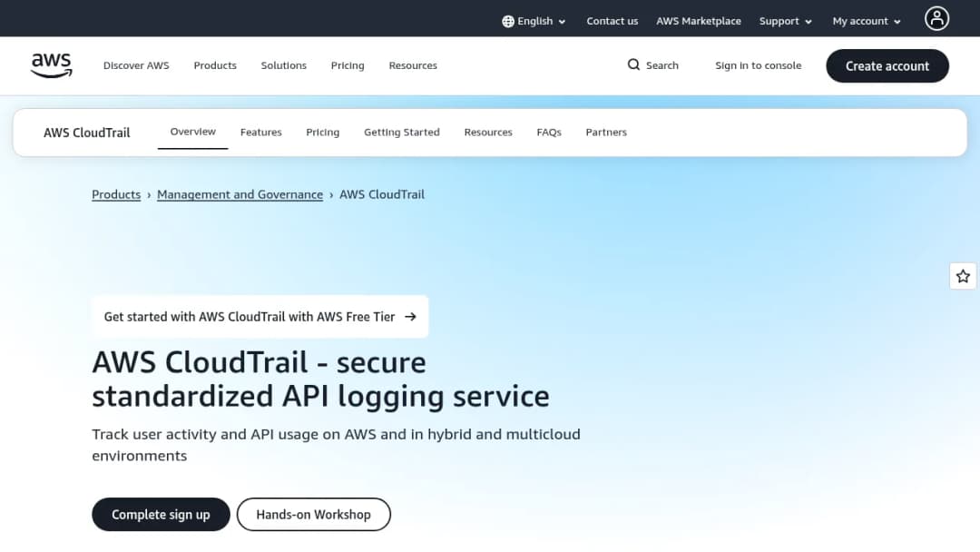Click the bookmark star icon
This screenshot has height=552, width=980.
pyautogui.click(x=963, y=276)
